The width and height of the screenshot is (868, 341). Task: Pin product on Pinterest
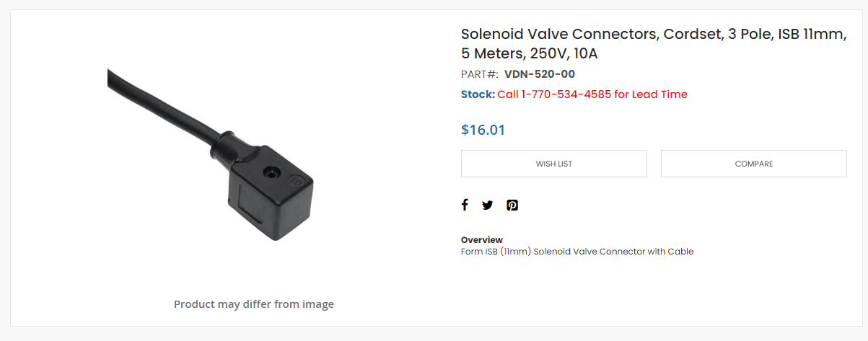[x=512, y=205]
